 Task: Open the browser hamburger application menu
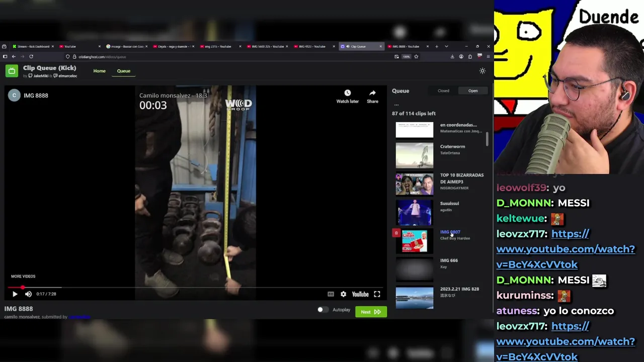click(488, 57)
